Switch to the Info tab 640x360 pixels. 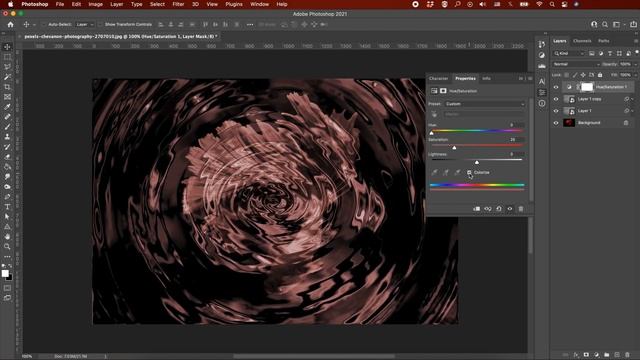point(487,78)
